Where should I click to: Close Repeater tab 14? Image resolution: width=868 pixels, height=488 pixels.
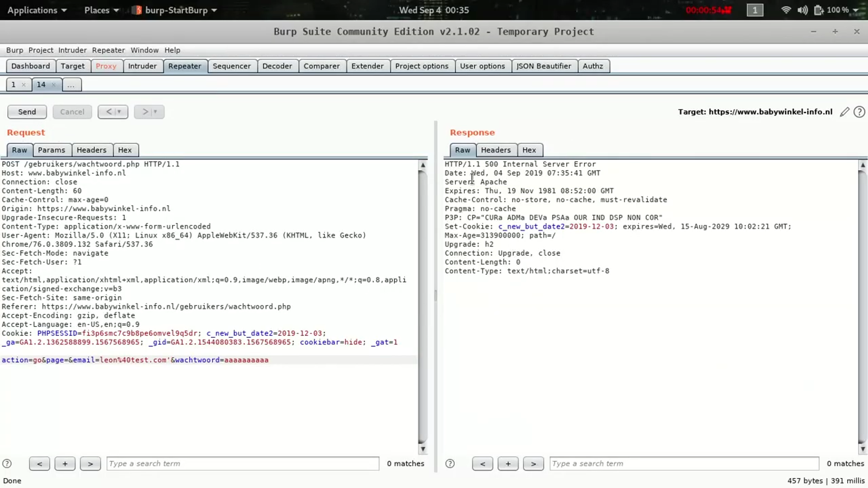(54, 85)
